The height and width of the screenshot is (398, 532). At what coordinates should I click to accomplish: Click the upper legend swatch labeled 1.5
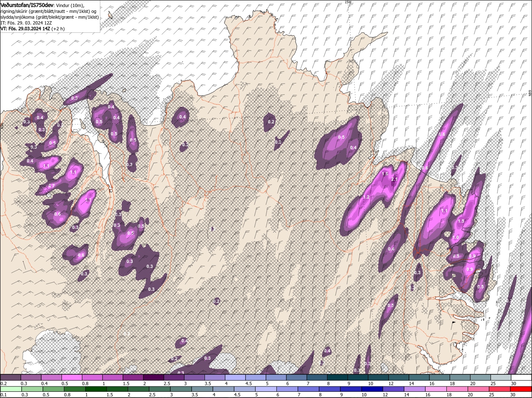tap(133, 378)
